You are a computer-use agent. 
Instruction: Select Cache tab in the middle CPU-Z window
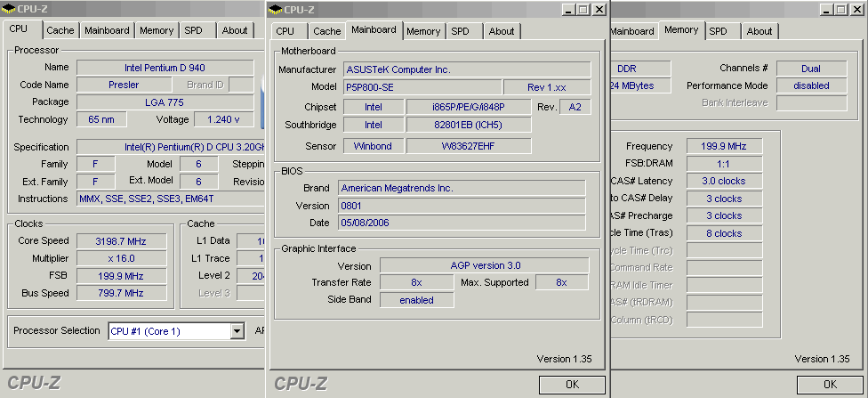pyautogui.click(x=327, y=31)
